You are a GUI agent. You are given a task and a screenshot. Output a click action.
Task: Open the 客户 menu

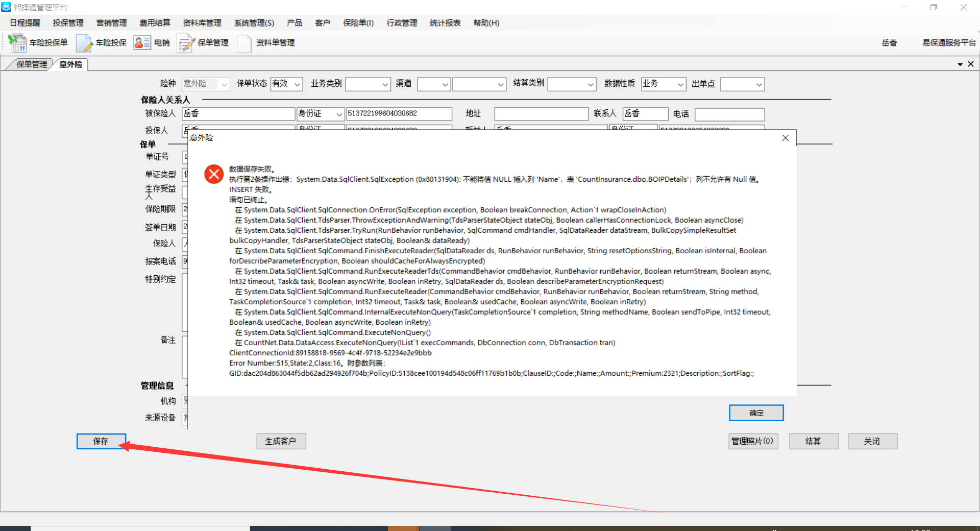pyautogui.click(x=323, y=23)
